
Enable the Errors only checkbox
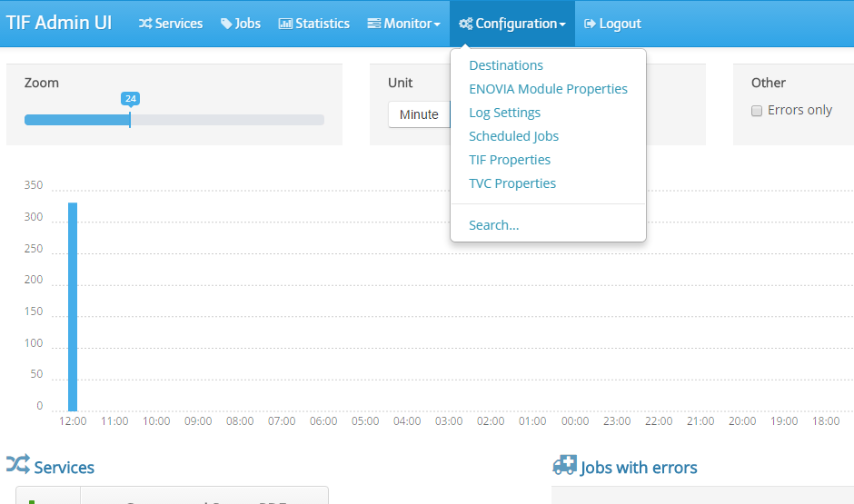tap(756, 111)
